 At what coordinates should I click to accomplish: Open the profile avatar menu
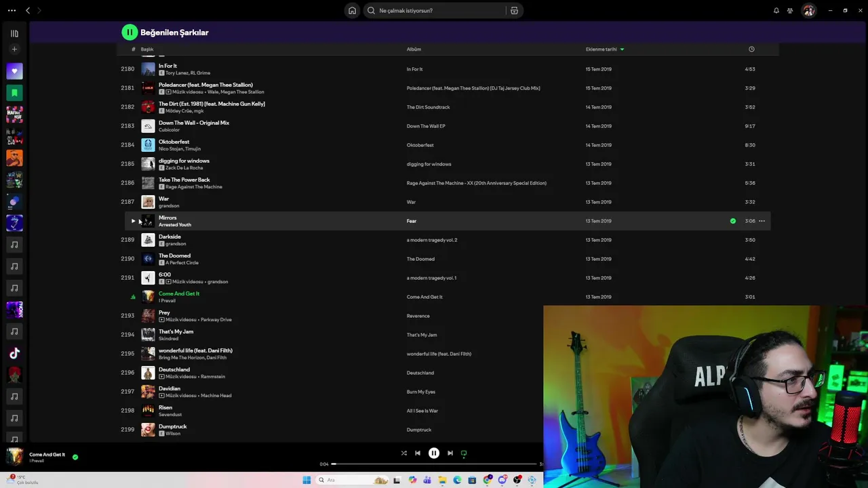point(808,10)
